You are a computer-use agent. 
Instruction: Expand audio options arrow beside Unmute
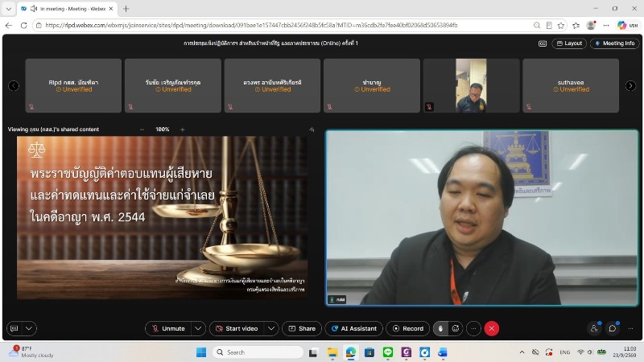[x=198, y=328]
